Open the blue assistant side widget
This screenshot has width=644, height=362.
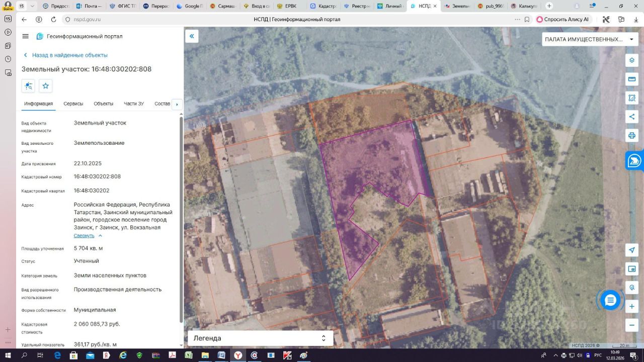pyautogui.click(x=634, y=161)
